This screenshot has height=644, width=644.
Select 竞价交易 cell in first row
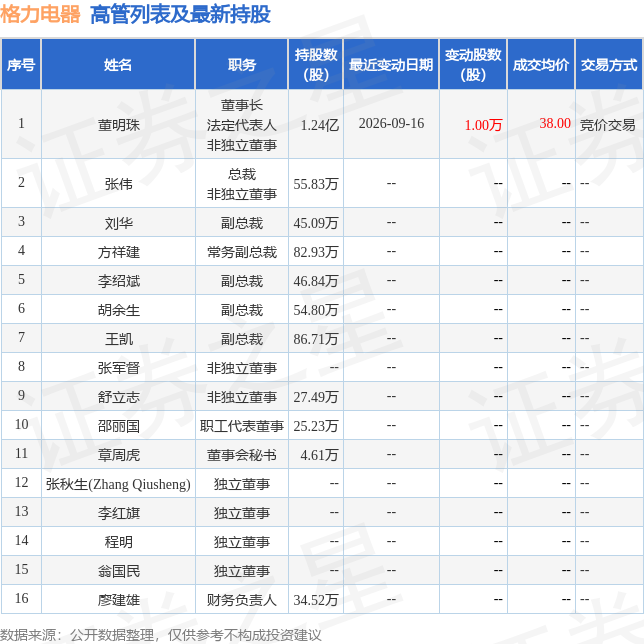pyautogui.click(x=607, y=125)
